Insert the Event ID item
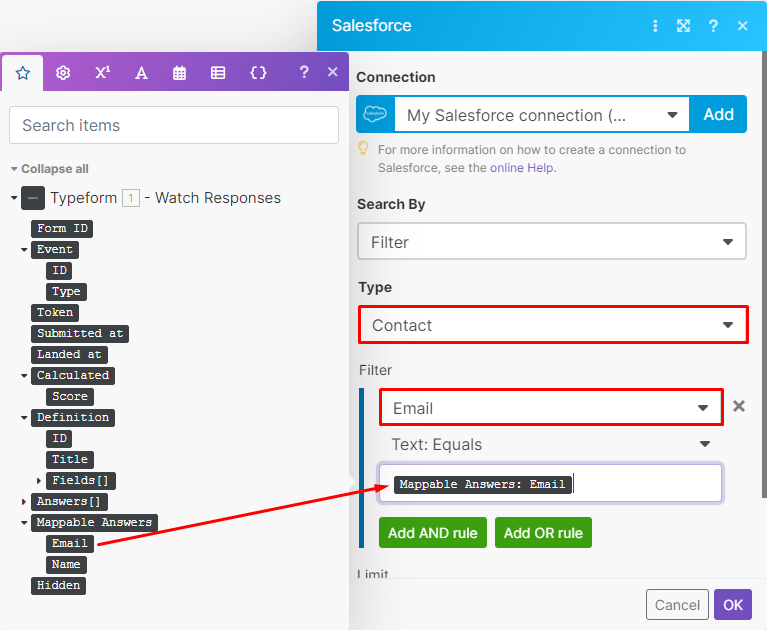767x630 pixels. [x=59, y=270]
